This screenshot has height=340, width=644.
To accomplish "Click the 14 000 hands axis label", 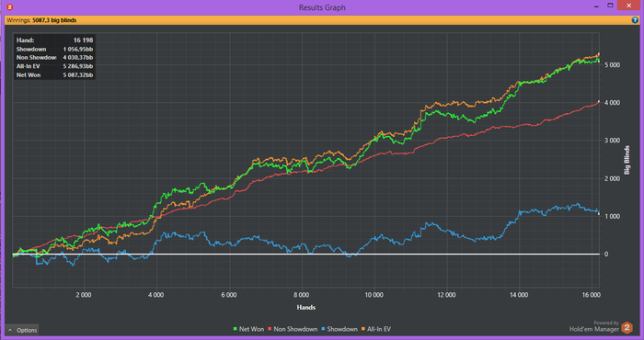I will click(x=519, y=295).
